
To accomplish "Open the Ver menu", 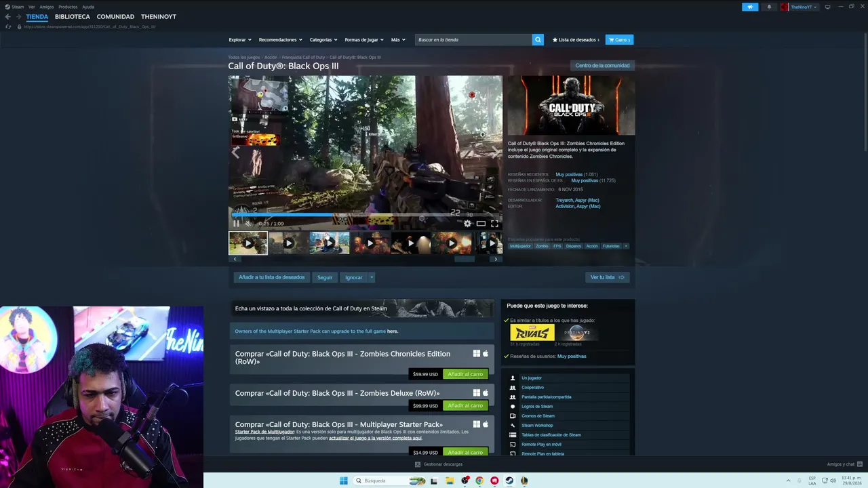I will pos(31,7).
